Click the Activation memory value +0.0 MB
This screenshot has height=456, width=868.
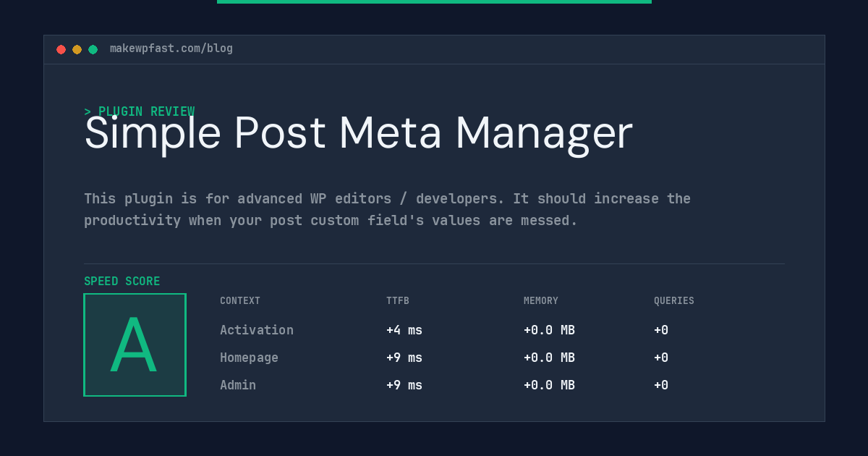549,330
